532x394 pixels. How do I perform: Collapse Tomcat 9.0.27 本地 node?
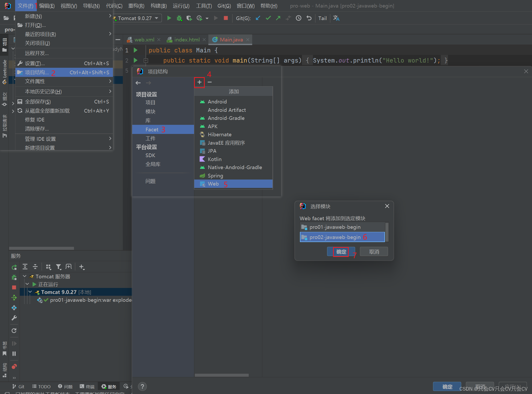pos(30,292)
